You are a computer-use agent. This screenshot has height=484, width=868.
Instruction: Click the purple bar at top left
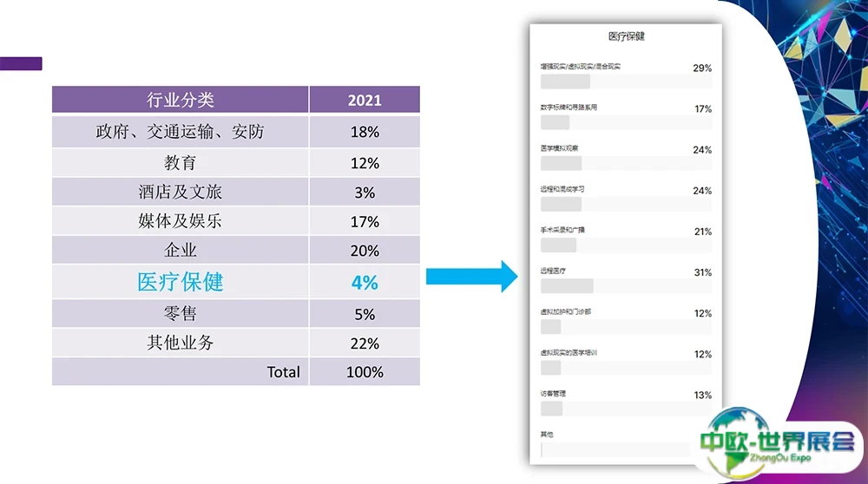21,63
